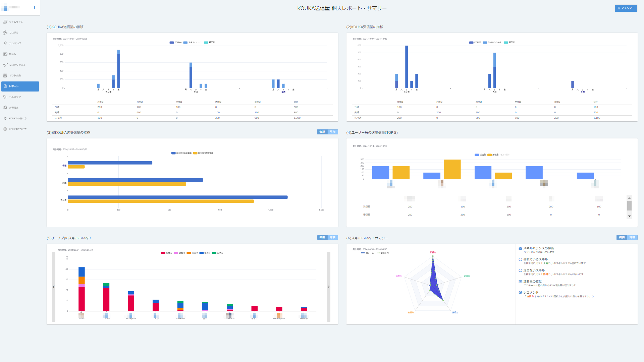Toggle KOUKA legend in 送信量 chart (1)

pyautogui.click(x=175, y=43)
